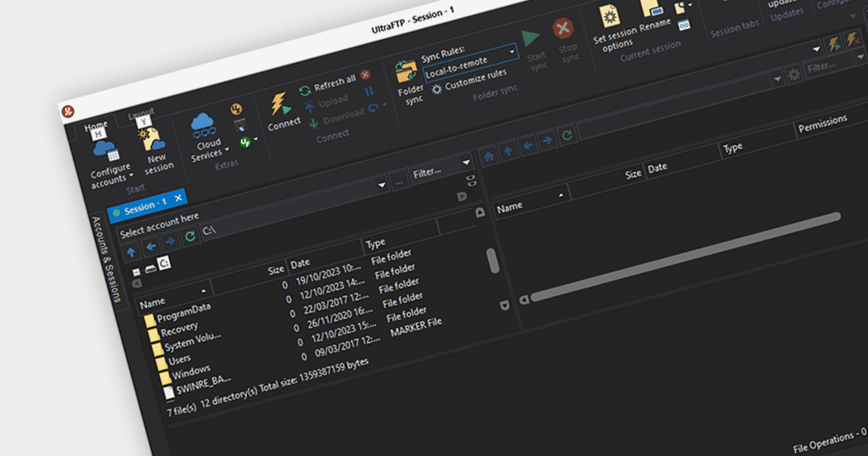Sort local files by Size column

[250, 275]
